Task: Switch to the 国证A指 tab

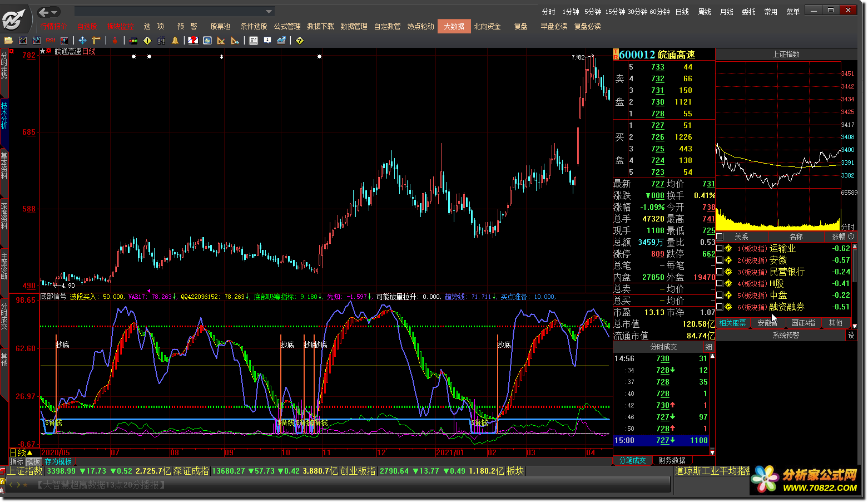Action: [803, 323]
